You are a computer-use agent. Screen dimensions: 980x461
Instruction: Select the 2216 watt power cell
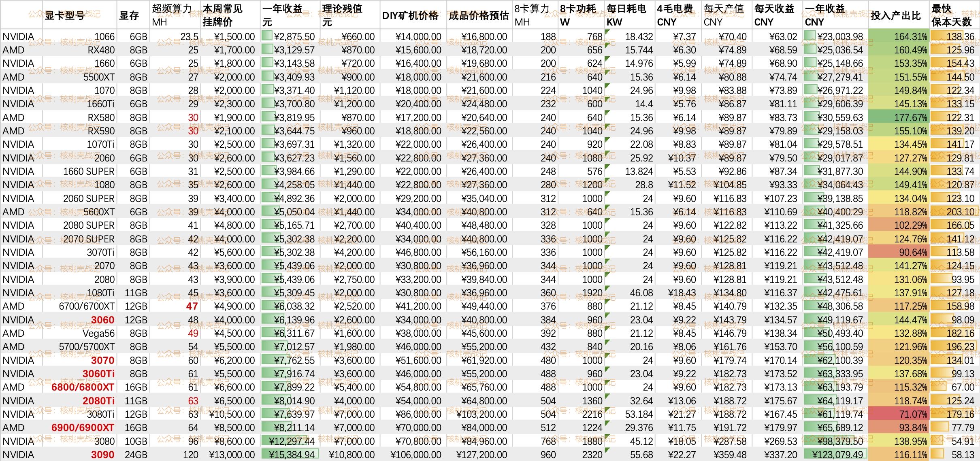click(592, 414)
